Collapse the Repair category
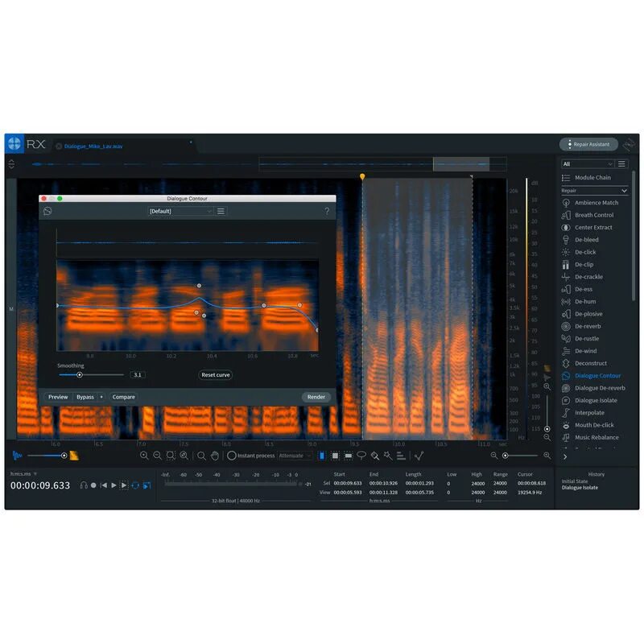 (594, 191)
